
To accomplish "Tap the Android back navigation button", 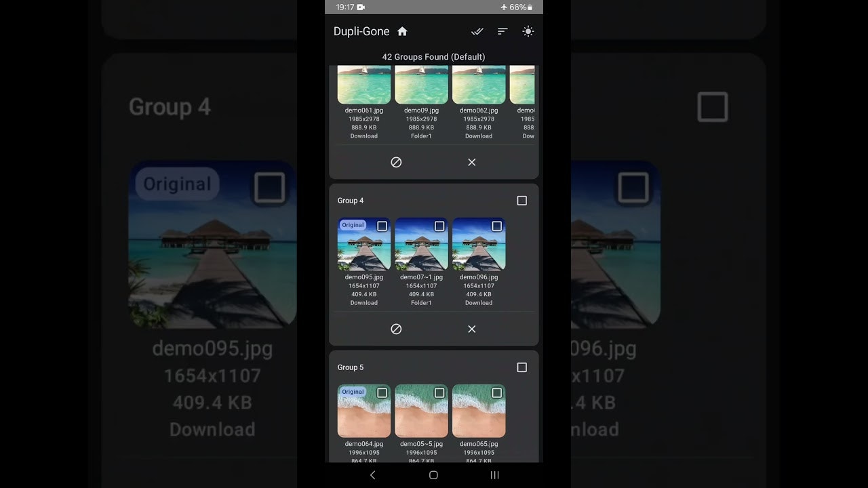I will (x=372, y=475).
